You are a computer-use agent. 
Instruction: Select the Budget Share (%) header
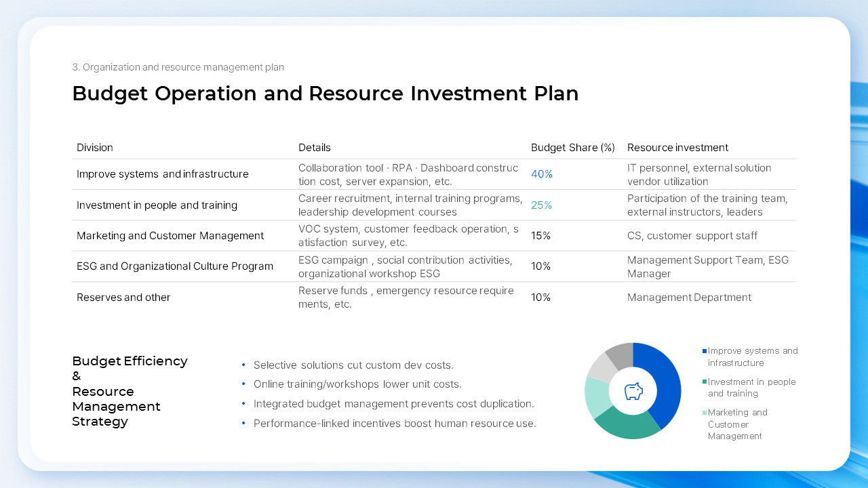[573, 147]
